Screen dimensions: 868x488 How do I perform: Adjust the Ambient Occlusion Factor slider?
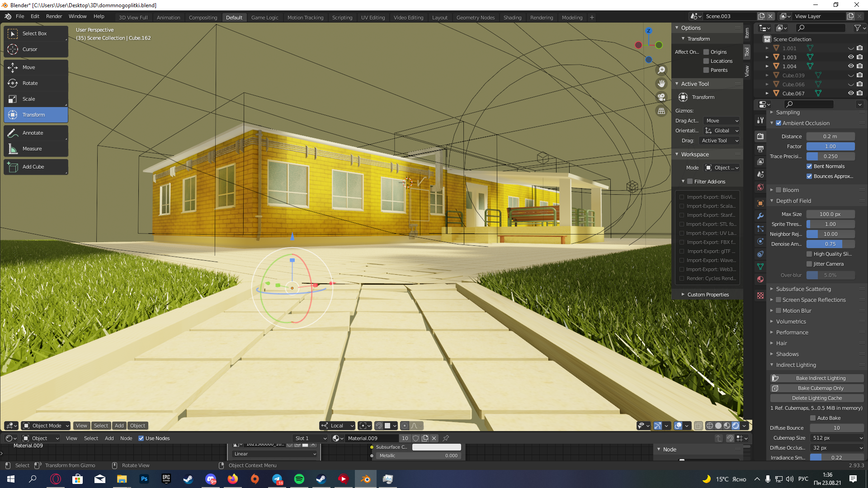click(830, 146)
